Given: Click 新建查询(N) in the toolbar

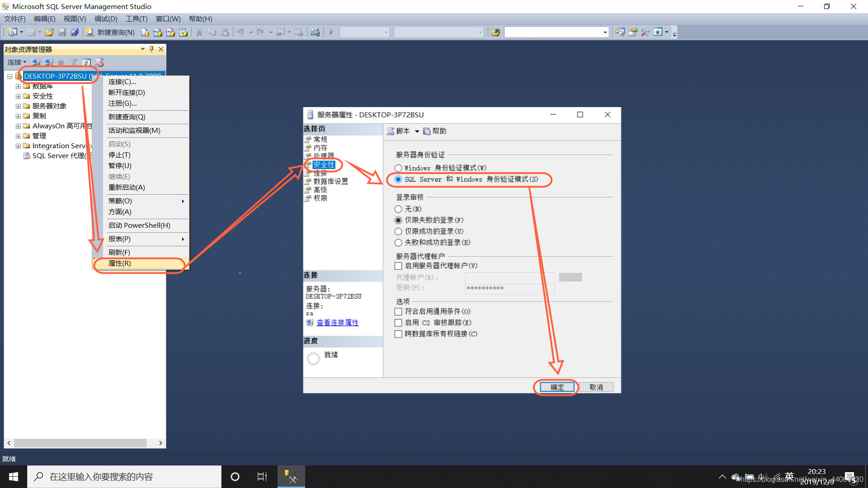Looking at the screenshot, I should point(110,32).
